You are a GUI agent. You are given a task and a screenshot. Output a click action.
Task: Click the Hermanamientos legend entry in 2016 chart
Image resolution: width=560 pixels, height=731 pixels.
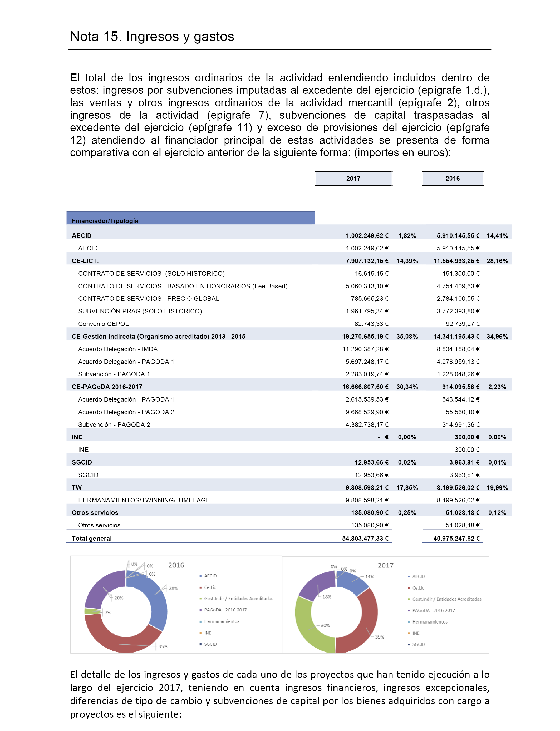coord(219,621)
